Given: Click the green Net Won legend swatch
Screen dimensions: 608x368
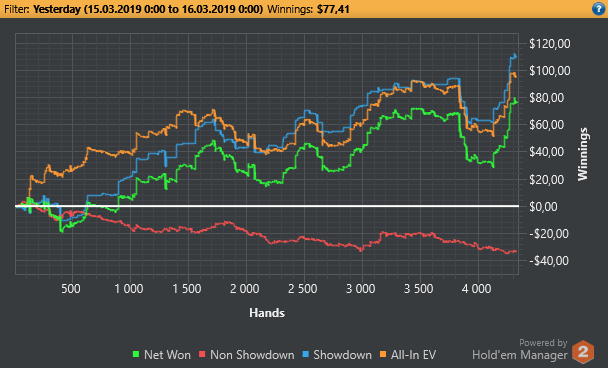Looking at the screenshot, I should [136, 354].
